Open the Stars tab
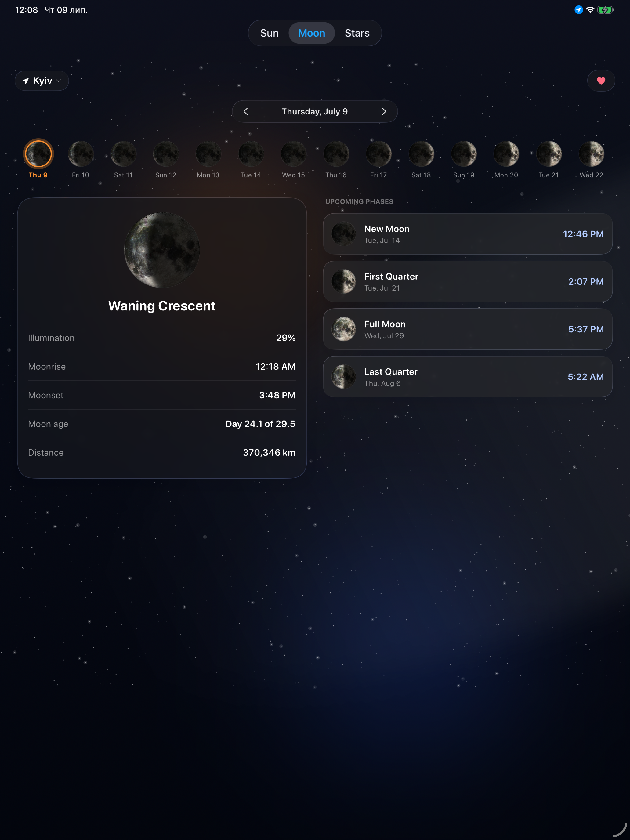Viewport: 630px width, 840px height. (357, 33)
